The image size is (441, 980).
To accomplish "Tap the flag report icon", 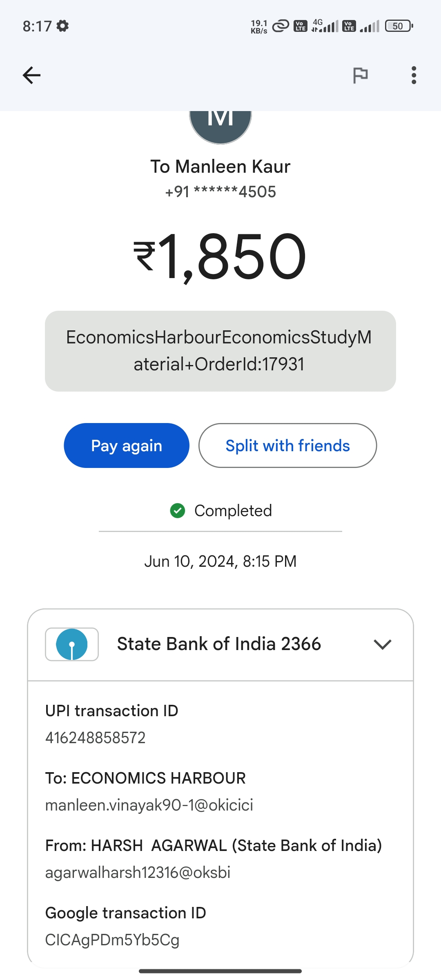I will (x=360, y=76).
